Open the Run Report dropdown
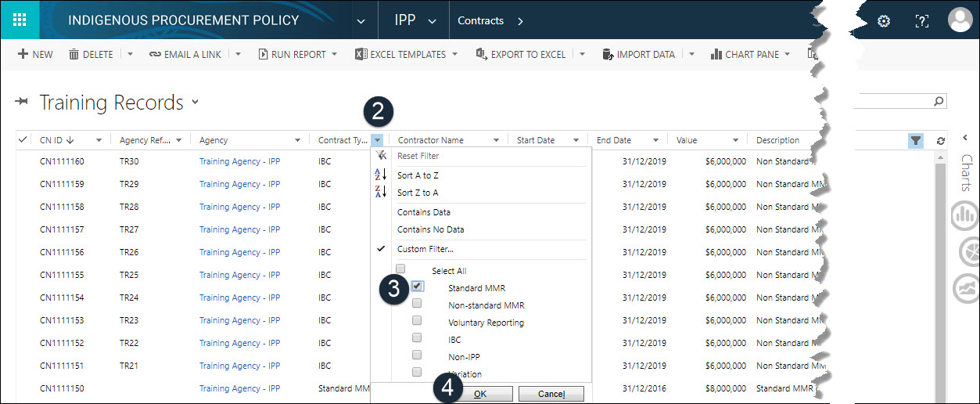Image resolution: width=980 pixels, height=404 pixels. (334, 55)
